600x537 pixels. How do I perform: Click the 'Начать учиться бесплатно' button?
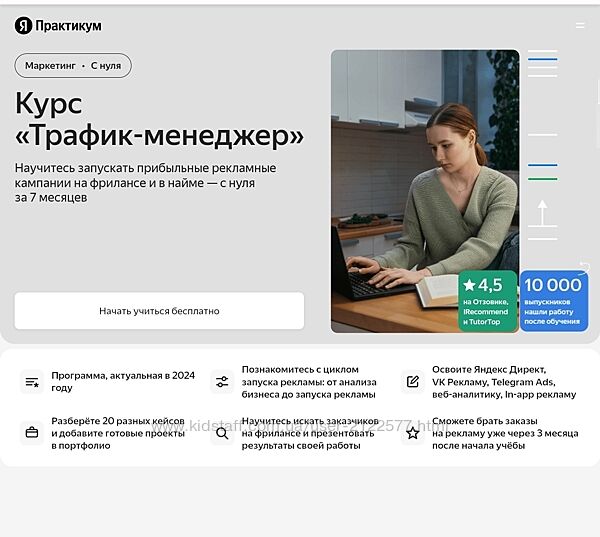pyautogui.click(x=159, y=311)
